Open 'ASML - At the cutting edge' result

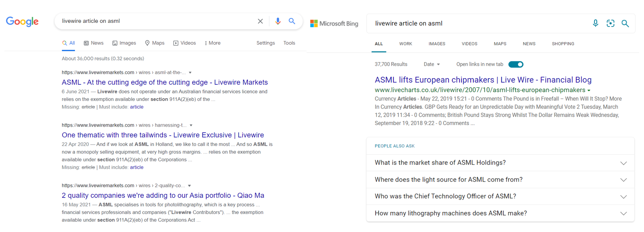(165, 83)
